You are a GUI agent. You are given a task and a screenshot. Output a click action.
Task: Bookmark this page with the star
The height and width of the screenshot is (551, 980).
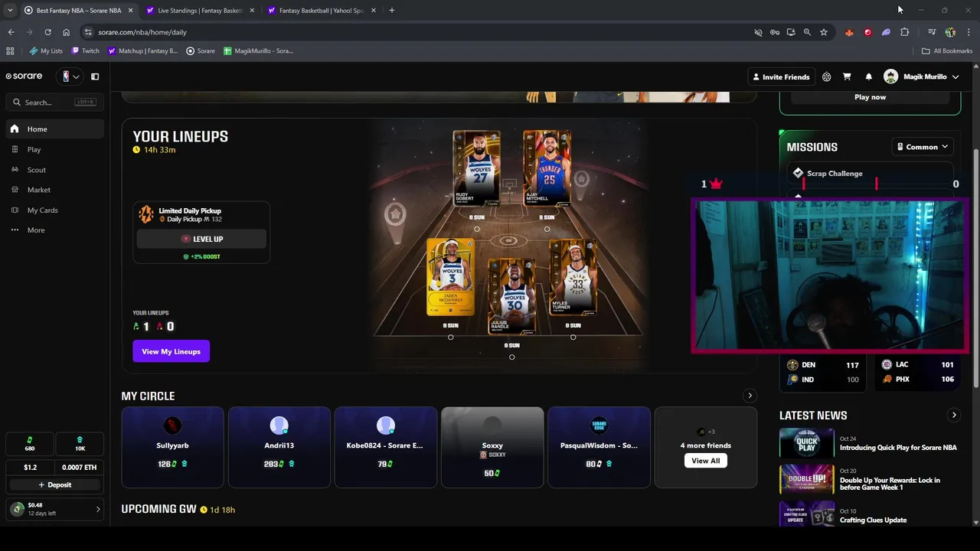pos(824,32)
